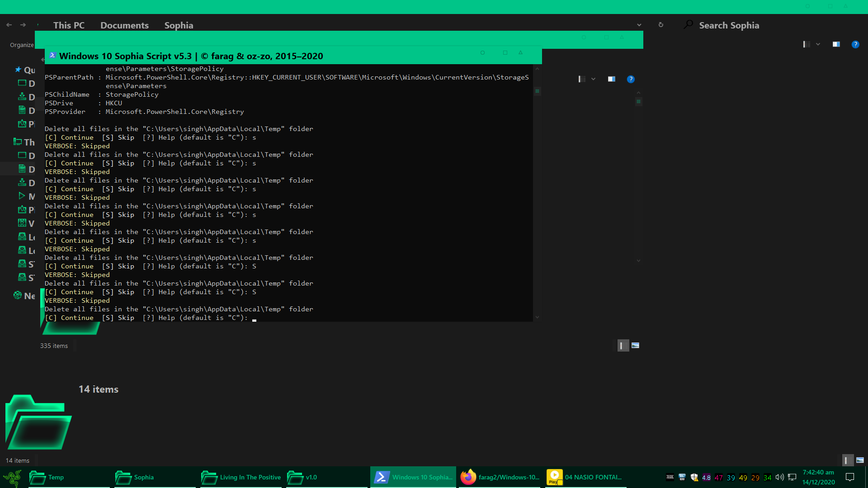Open Windows Security shield in system tray

(694, 477)
